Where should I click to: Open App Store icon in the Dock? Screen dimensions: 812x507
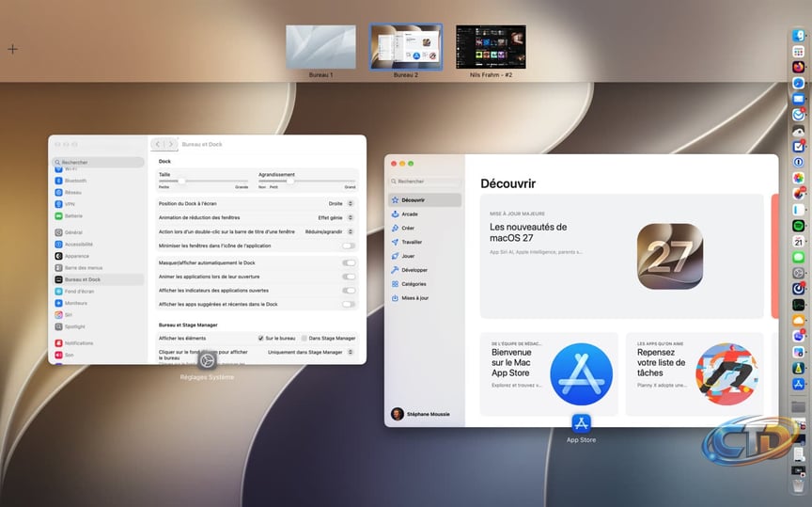pyautogui.click(x=798, y=384)
